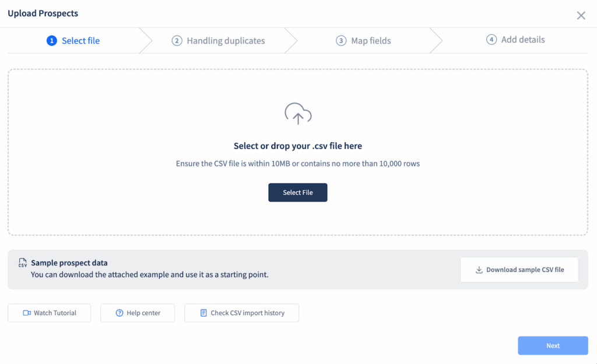597x364 pixels.
Task: Click the Select File button
Action: point(298,192)
